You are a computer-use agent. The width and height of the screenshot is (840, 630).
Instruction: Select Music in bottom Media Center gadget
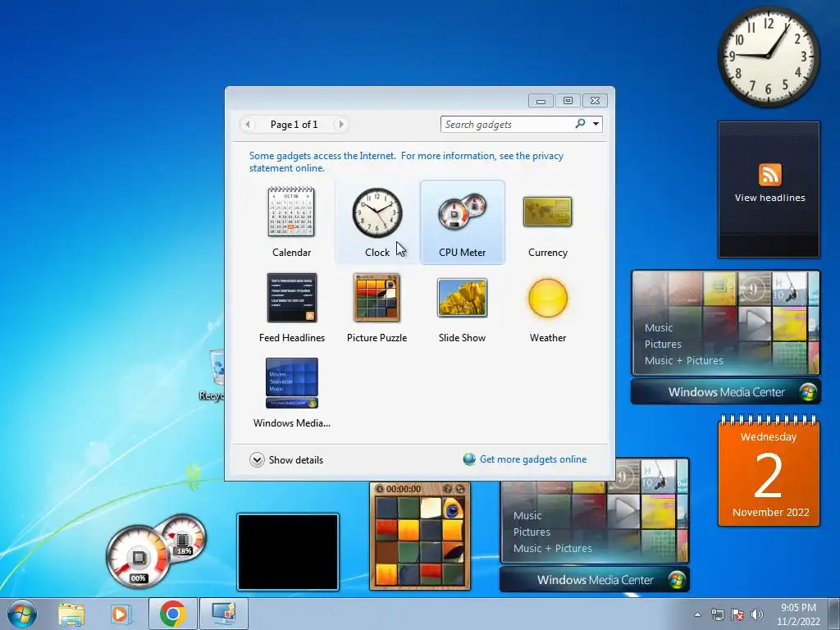[x=527, y=515]
